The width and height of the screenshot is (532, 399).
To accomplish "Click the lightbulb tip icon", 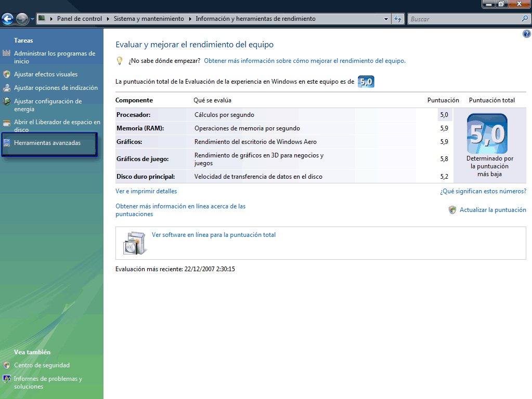I will point(120,61).
